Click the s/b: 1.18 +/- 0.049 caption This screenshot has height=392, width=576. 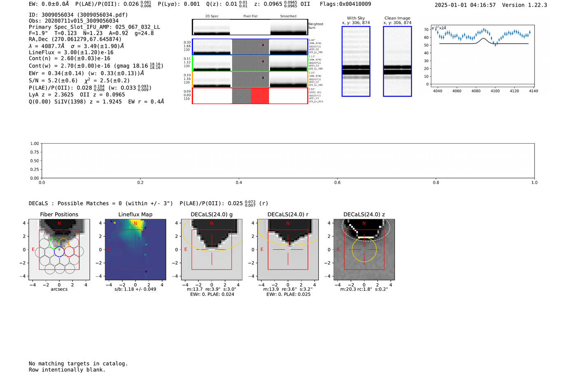tap(135, 289)
